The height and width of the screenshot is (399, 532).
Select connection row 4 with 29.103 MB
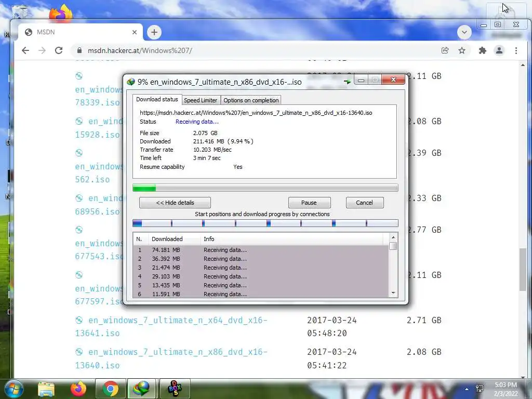pos(261,276)
